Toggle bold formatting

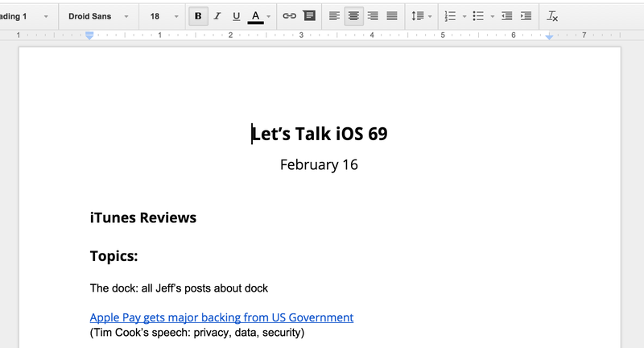pos(198,16)
